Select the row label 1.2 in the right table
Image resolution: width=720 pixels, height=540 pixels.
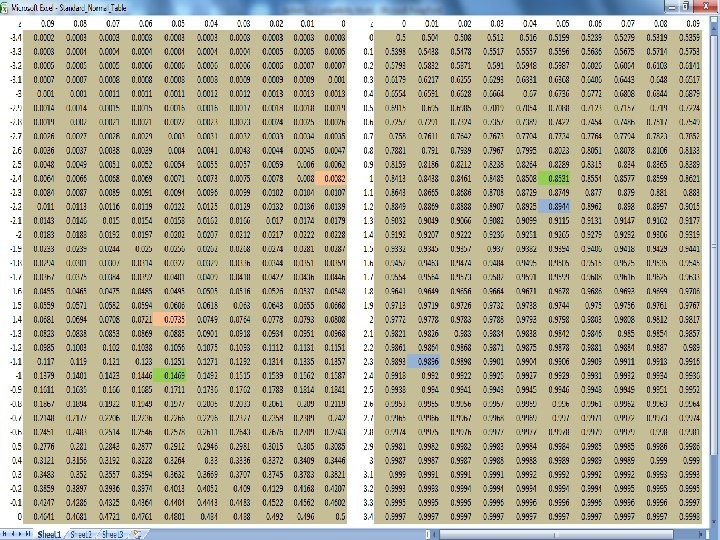point(368,207)
